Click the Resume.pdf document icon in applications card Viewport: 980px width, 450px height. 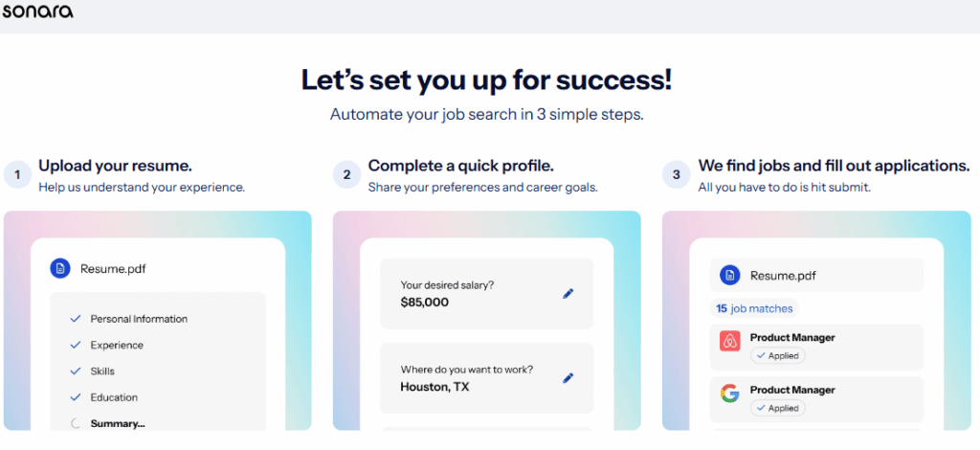point(730,276)
